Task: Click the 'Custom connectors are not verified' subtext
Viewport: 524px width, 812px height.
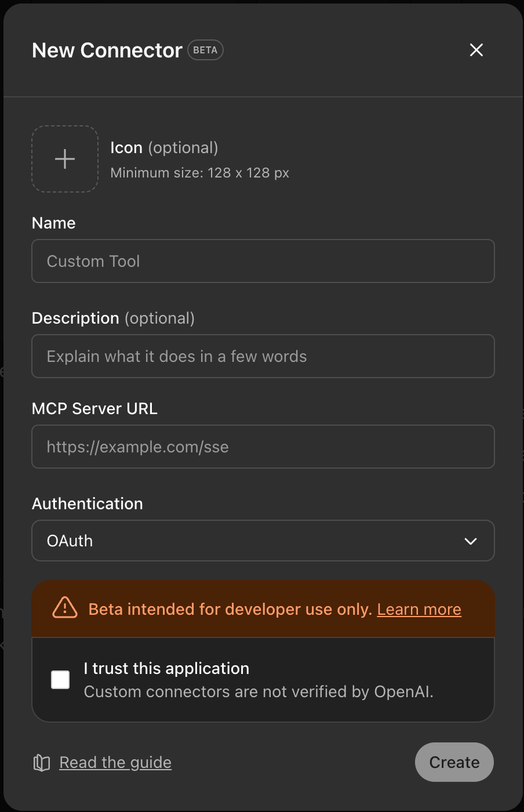Action: (x=259, y=691)
